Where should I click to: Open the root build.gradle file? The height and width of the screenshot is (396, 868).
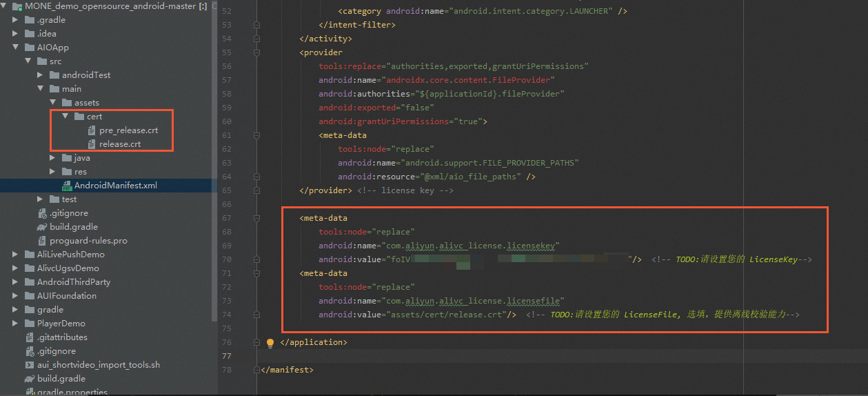tap(61, 379)
